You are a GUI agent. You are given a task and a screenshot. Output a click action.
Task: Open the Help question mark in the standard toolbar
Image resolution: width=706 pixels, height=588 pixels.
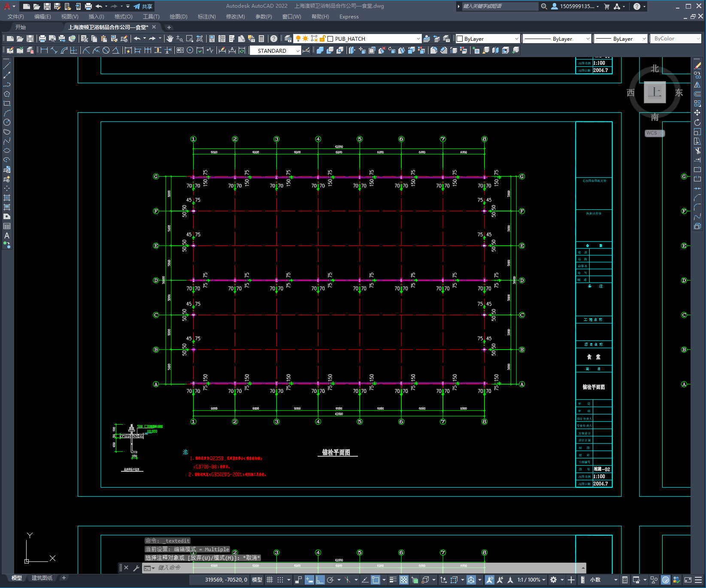click(273, 39)
